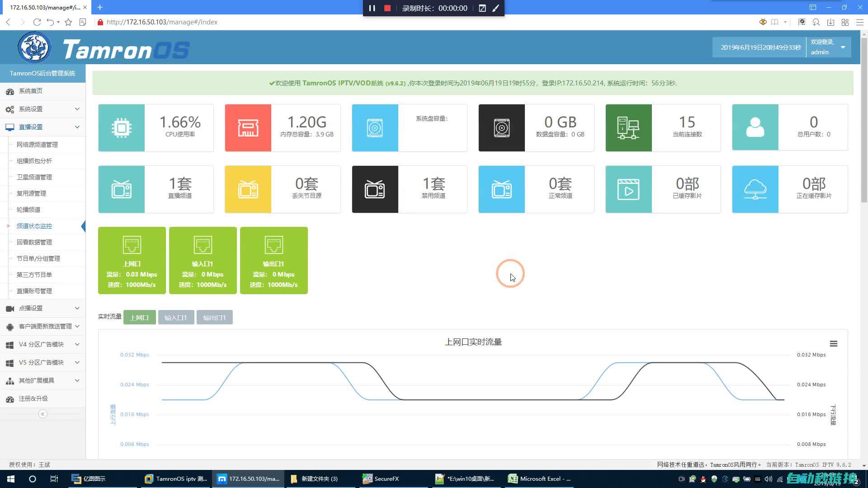This screenshot has width=868, height=488.
Task: Open the Windows Start menu
Action: [x=11, y=479]
